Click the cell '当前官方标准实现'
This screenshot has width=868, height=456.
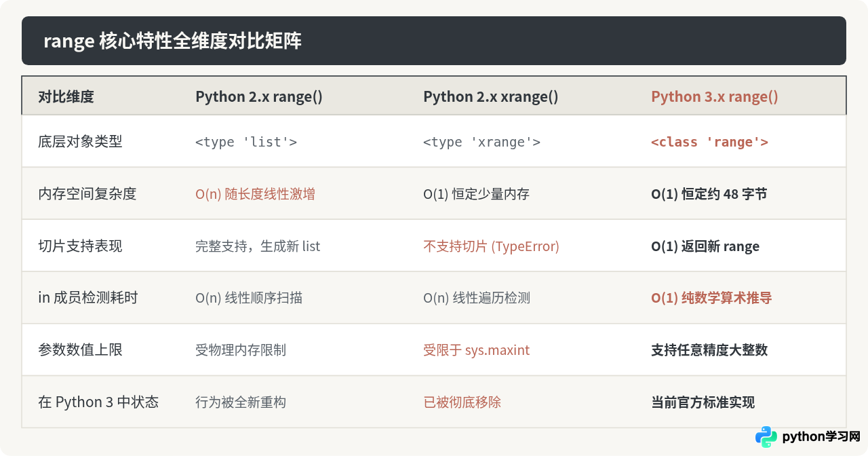pyautogui.click(x=703, y=402)
